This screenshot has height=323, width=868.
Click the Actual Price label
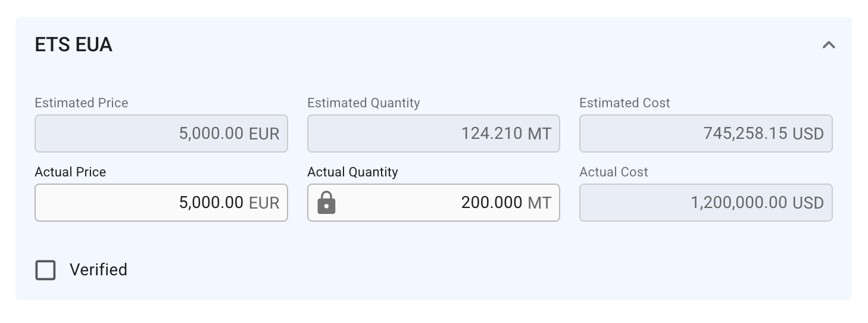(x=70, y=172)
